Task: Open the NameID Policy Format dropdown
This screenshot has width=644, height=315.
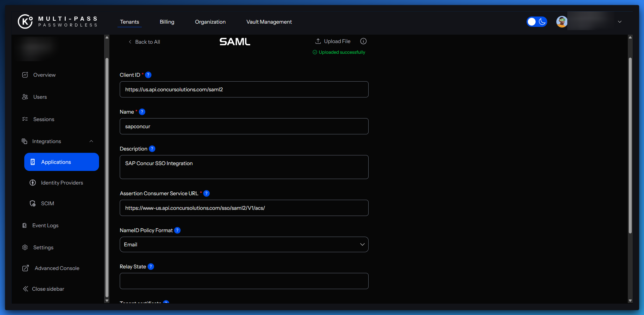Action: (244, 244)
